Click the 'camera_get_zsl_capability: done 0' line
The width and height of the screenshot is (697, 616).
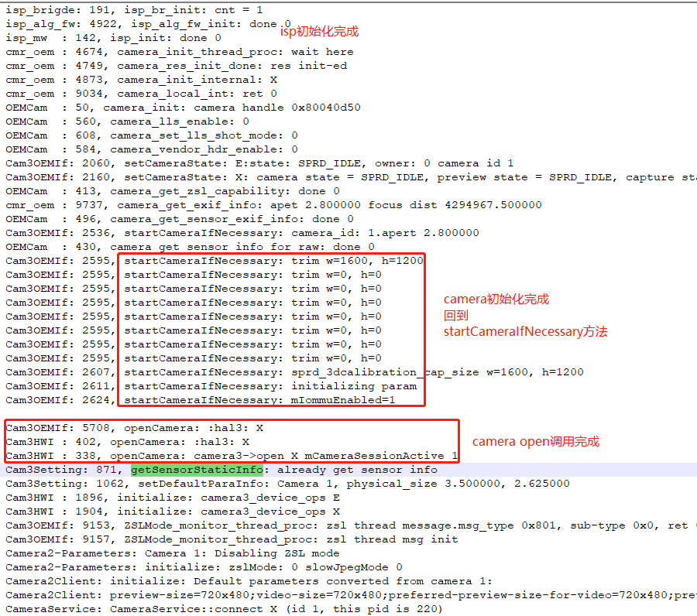[173, 191]
